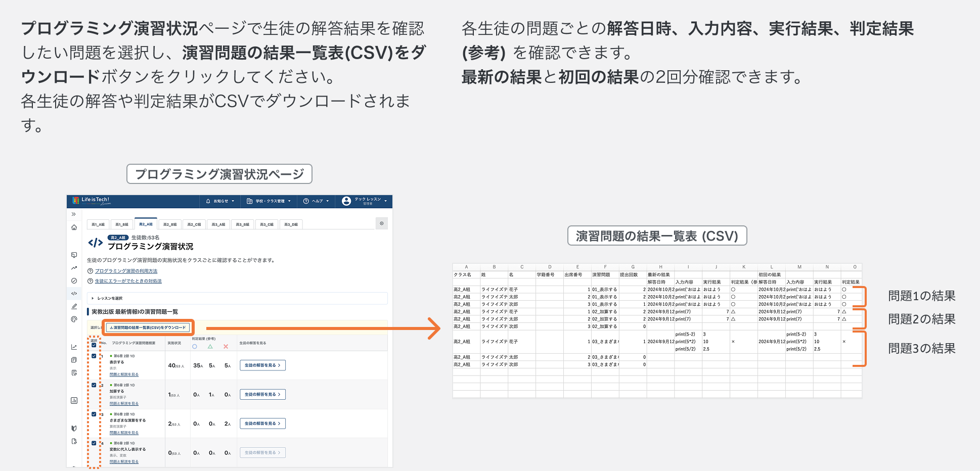The image size is (980, 471).
Task: Open the trend line sidebar icon
Action: pos(74,268)
